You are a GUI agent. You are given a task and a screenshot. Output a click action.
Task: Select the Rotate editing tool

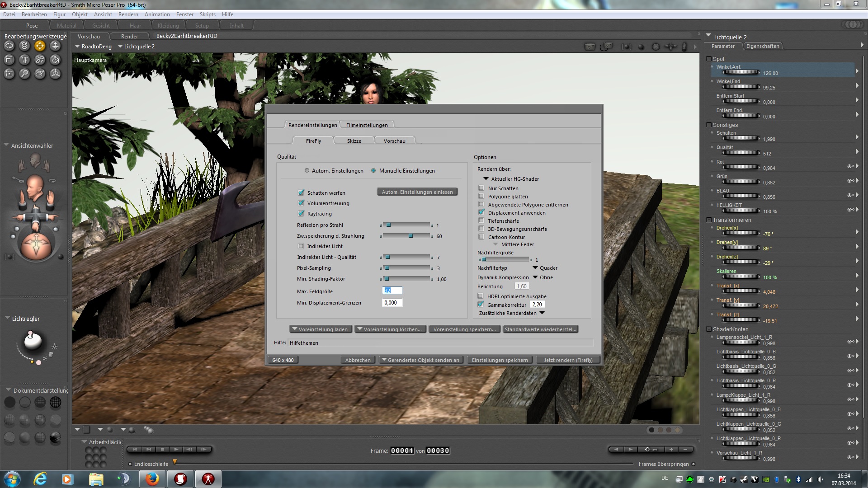coord(9,46)
